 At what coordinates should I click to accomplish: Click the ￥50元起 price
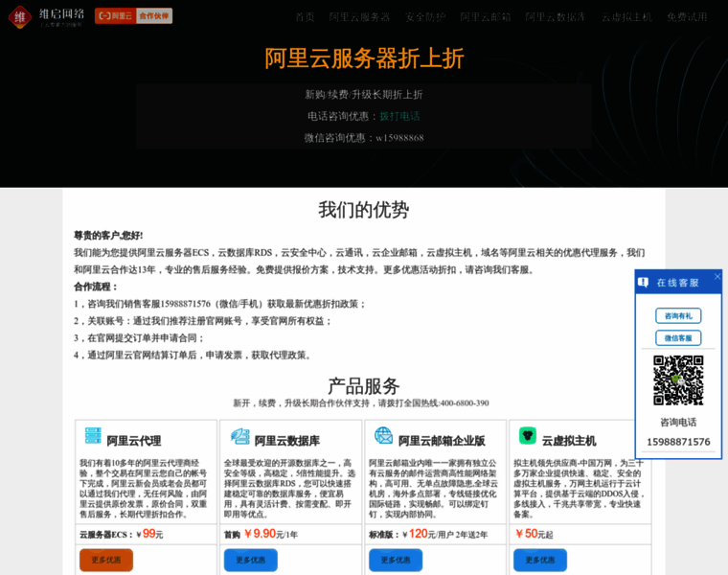click(x=534, y=534)
